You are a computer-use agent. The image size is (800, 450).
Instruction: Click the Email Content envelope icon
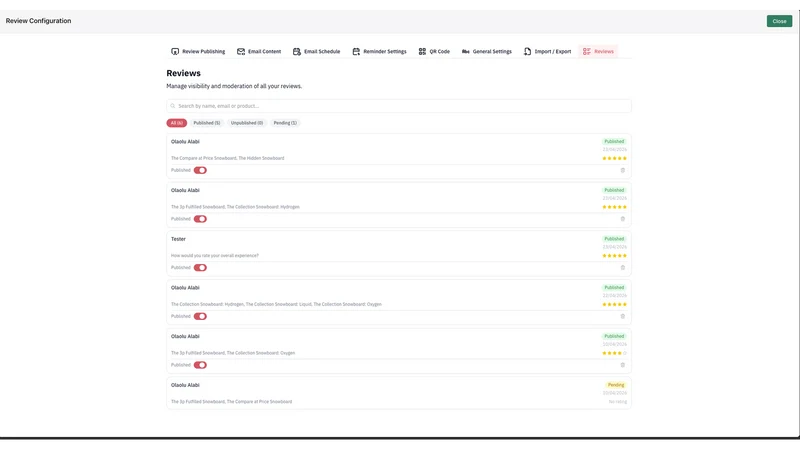pos(241,52)
